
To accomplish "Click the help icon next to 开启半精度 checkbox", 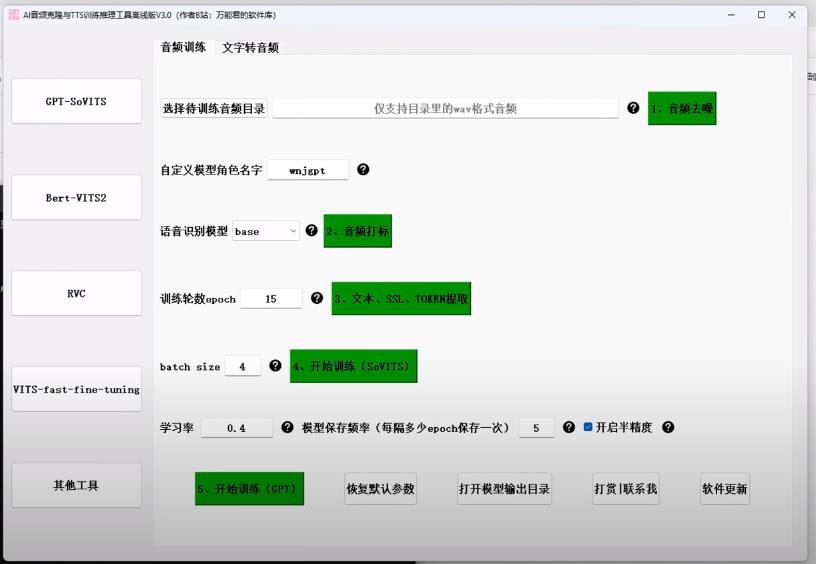I will (x=668, y=427).
